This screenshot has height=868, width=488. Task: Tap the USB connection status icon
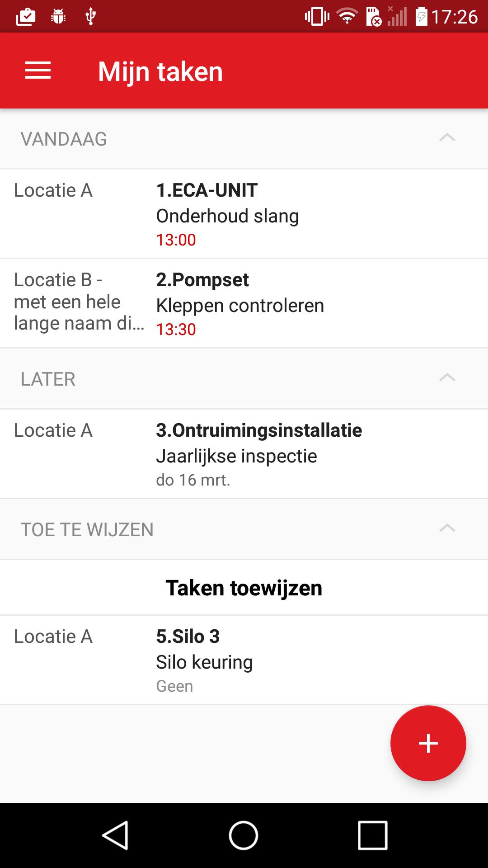90,17
